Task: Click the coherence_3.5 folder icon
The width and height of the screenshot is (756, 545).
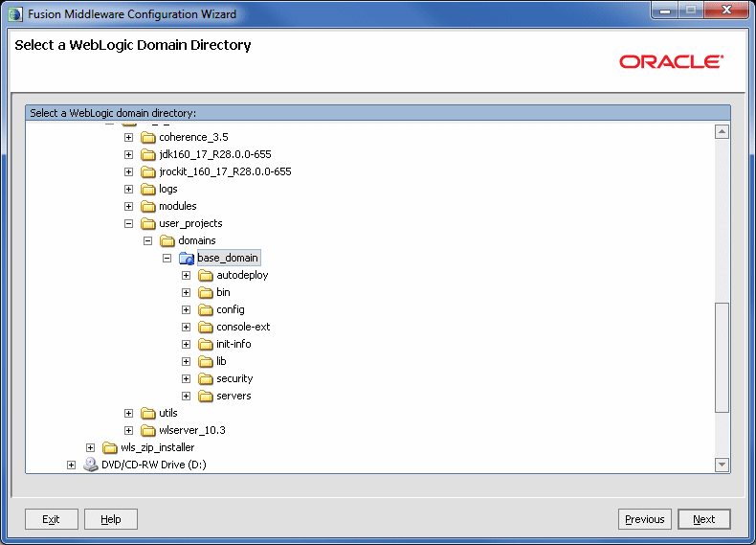Action: click(148, 138)
